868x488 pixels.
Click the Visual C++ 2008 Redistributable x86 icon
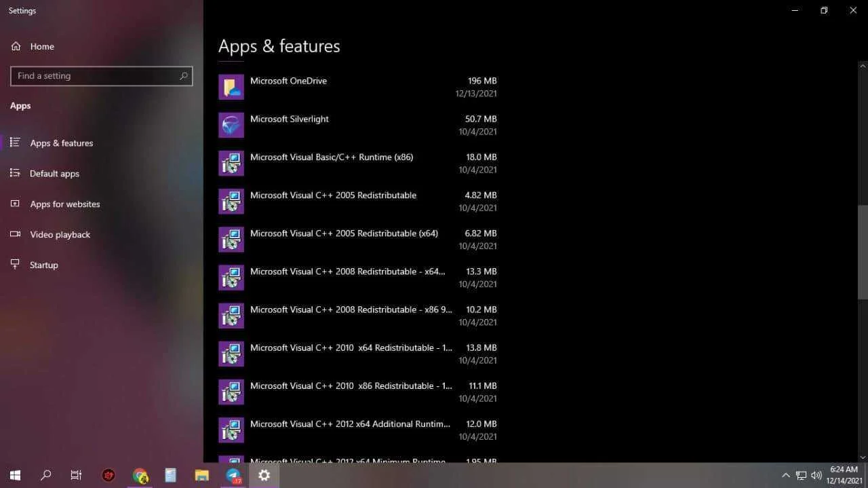(231, 315)
